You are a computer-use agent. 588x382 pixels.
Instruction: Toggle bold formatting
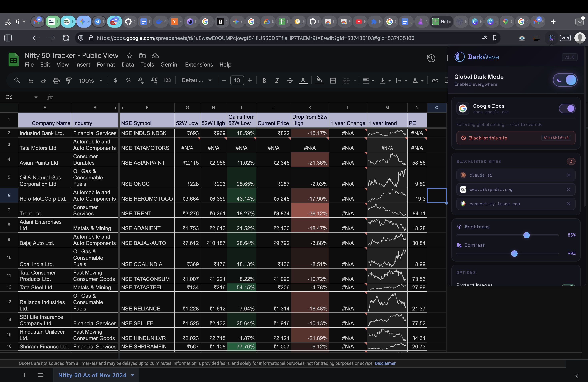264,81
